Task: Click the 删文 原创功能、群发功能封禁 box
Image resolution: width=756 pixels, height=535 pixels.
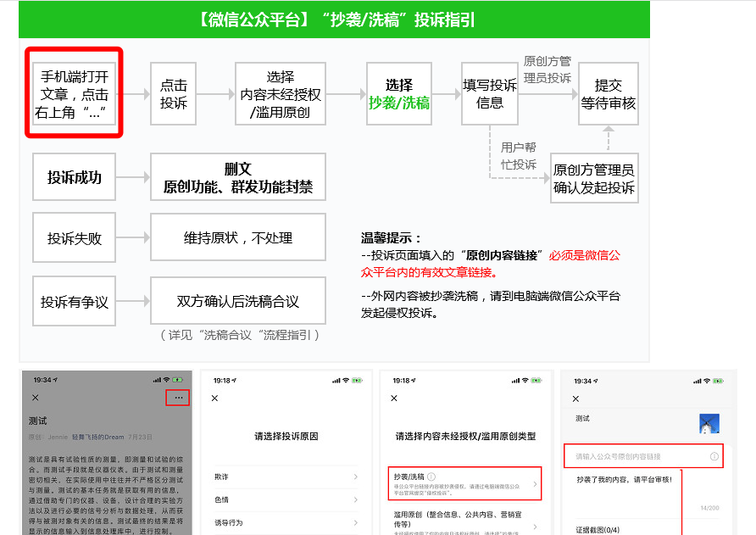Action: click(x=237, y=176)
